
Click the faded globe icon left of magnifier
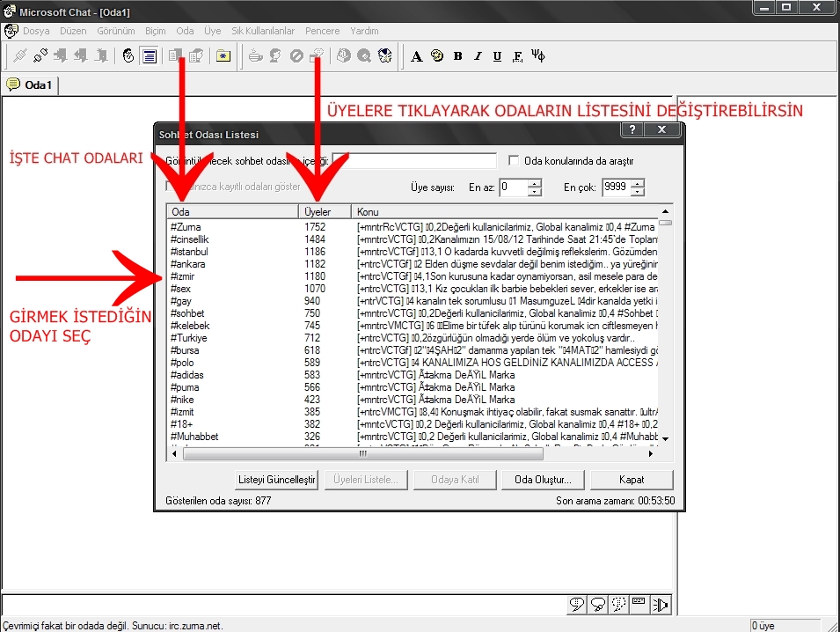[x=344, y=55]
